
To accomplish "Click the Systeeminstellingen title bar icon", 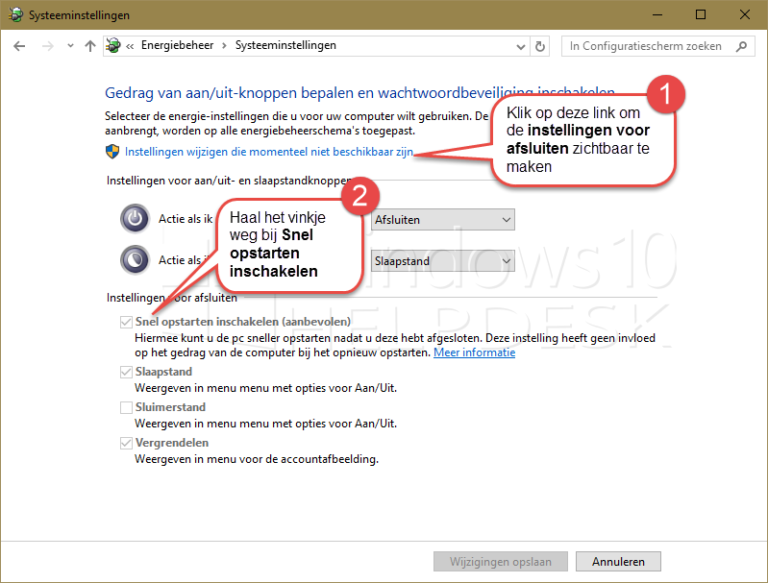I will tap(16, 15).
